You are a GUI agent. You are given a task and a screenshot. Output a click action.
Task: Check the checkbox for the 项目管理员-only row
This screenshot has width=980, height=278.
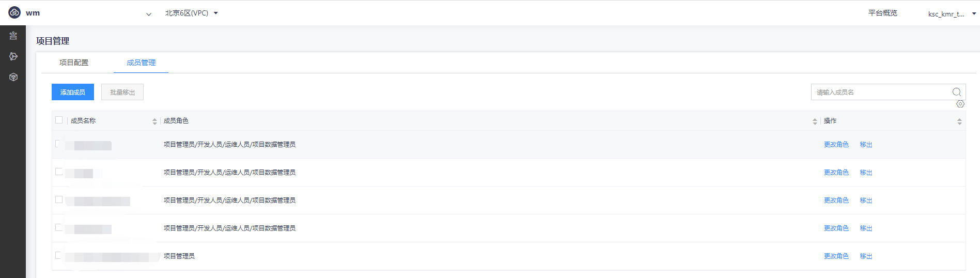59,255
